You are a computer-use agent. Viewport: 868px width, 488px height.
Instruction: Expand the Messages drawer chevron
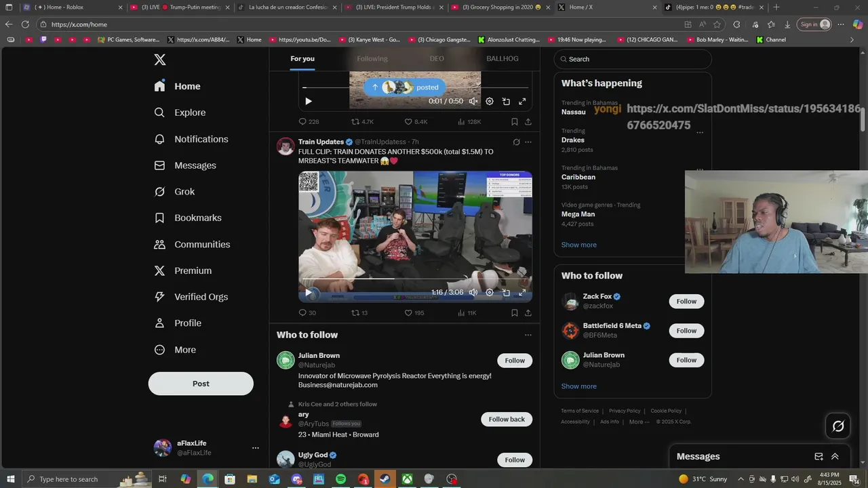click(x=835, y=457)
